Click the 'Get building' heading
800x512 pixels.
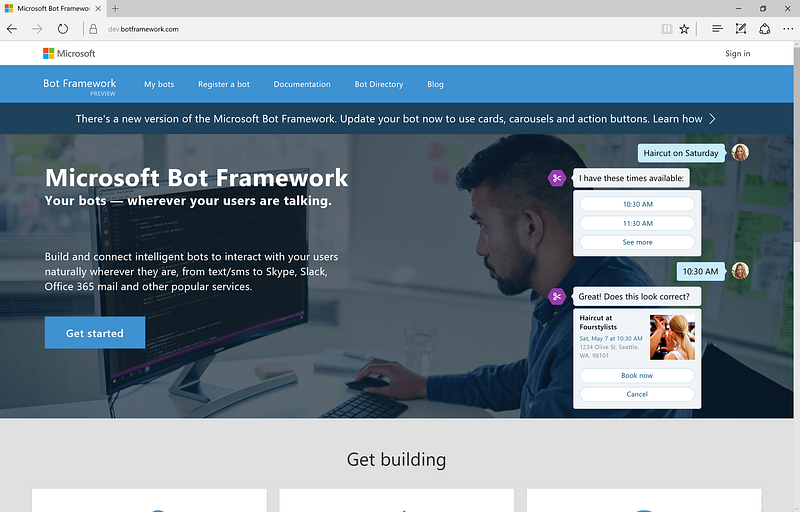click(x=396, y=459)
